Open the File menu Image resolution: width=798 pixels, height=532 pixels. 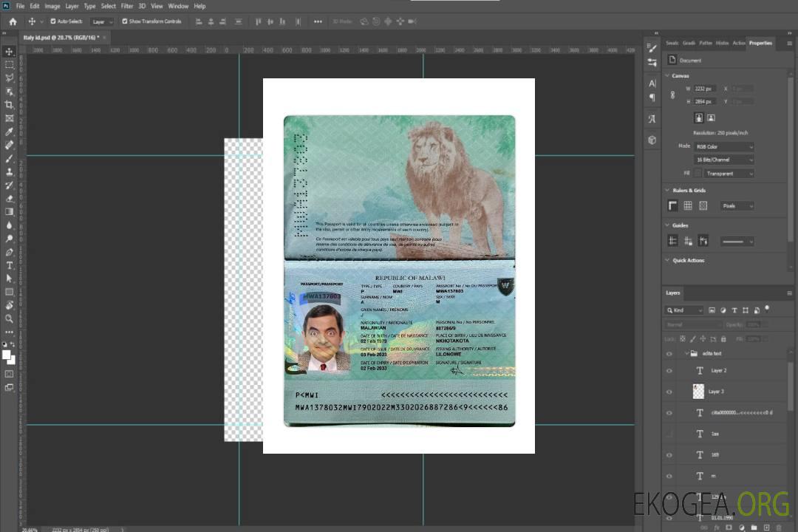[x=20, y=6]
